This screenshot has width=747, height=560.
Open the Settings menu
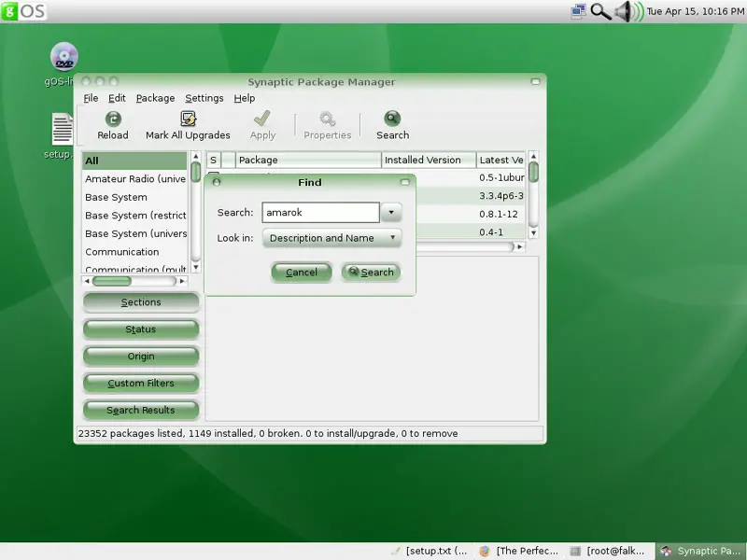coord(204,98)
